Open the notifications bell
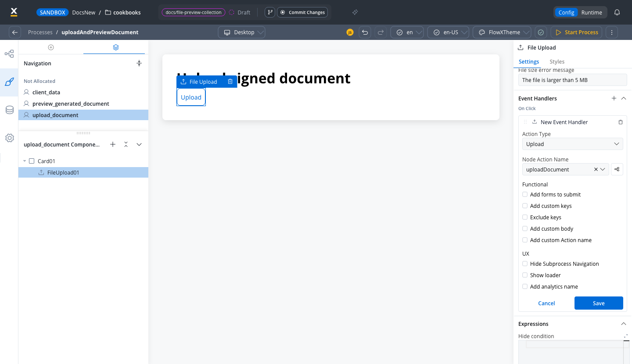 (617, 12)
